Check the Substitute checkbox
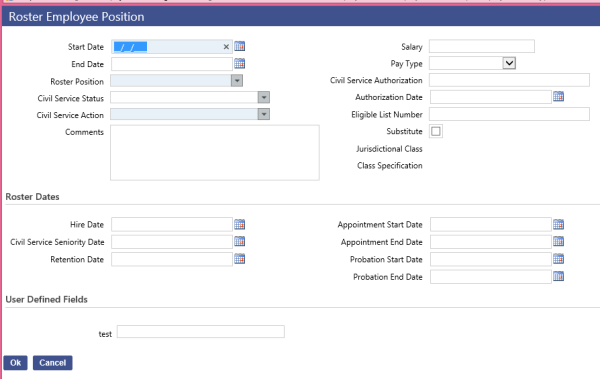This screenshot has height=379, width=600. coord(435,131)
